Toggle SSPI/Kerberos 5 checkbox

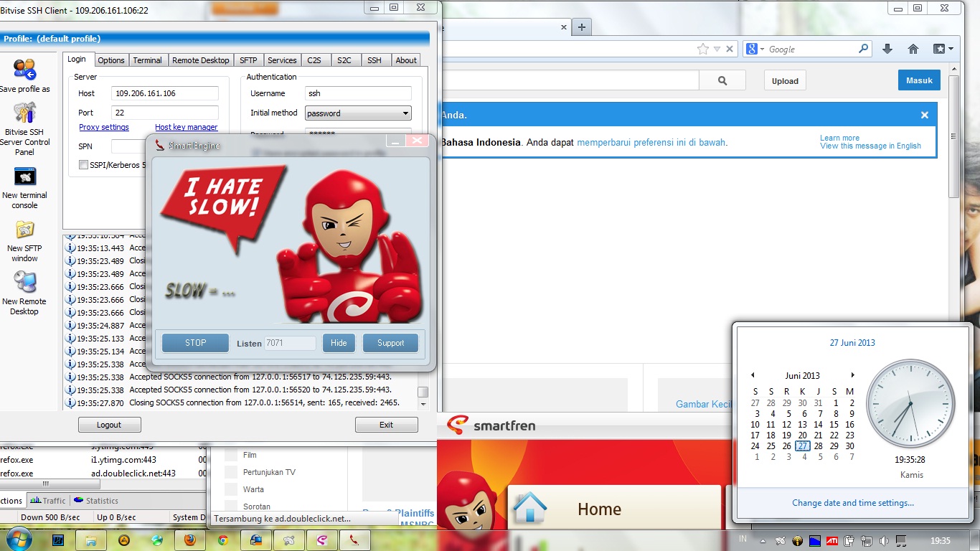pyautogui.click(x=83, y=165)
